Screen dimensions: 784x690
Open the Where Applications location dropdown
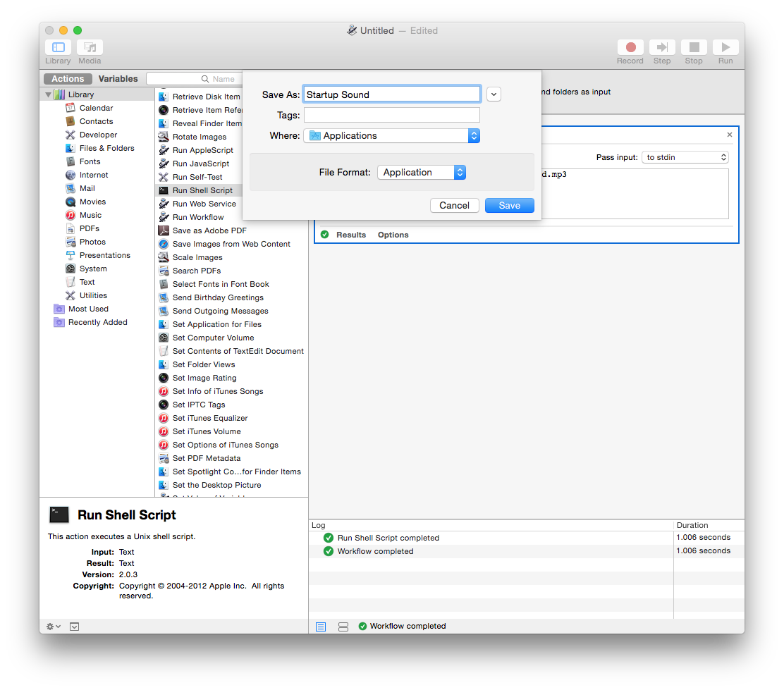391,136
